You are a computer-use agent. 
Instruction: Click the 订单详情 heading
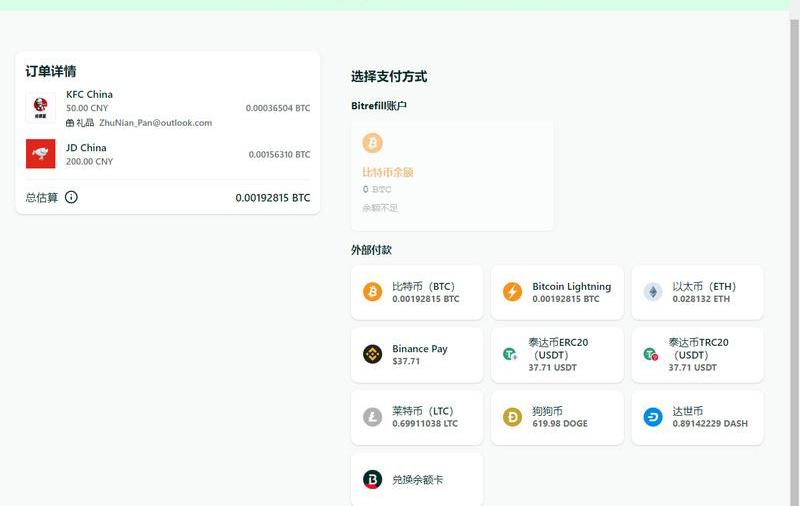click(x=51, y=71)
